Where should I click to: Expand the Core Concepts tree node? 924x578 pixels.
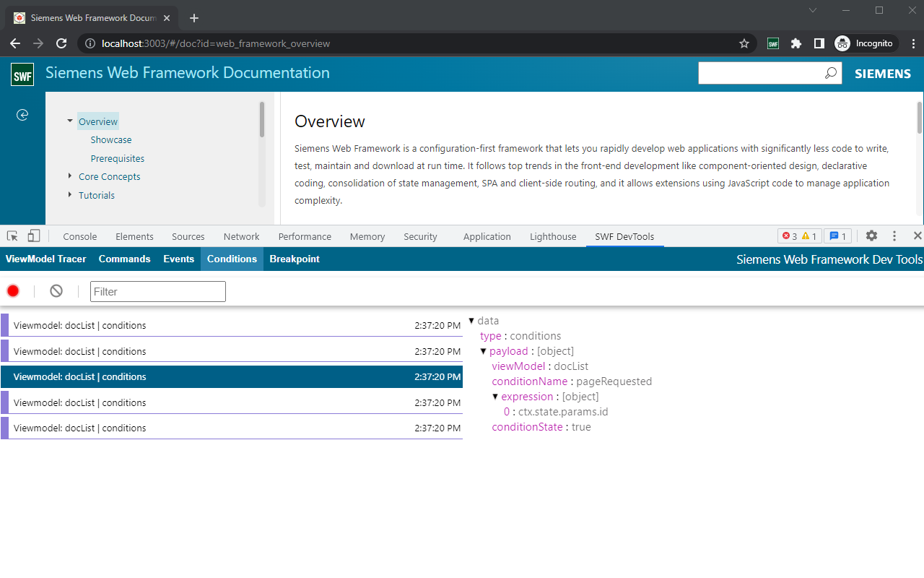70,176
